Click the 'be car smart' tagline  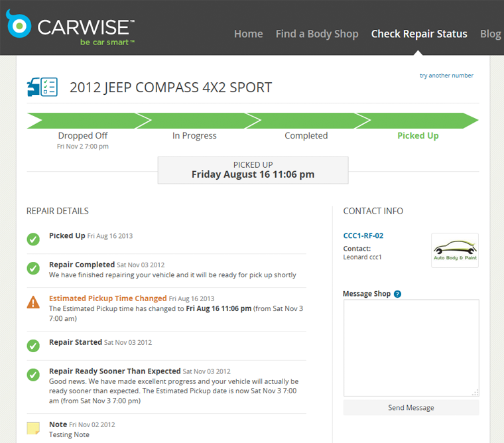click(x=107, y=42)
